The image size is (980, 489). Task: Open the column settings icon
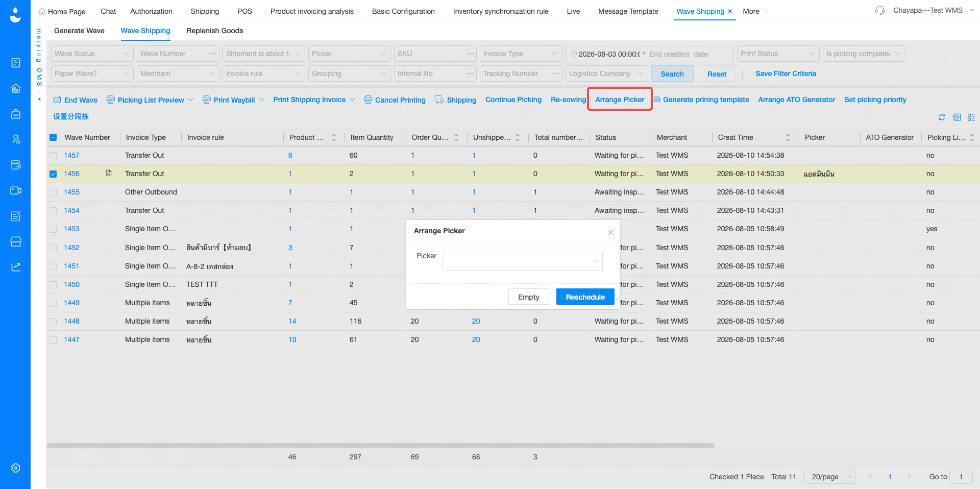[971, 117]
